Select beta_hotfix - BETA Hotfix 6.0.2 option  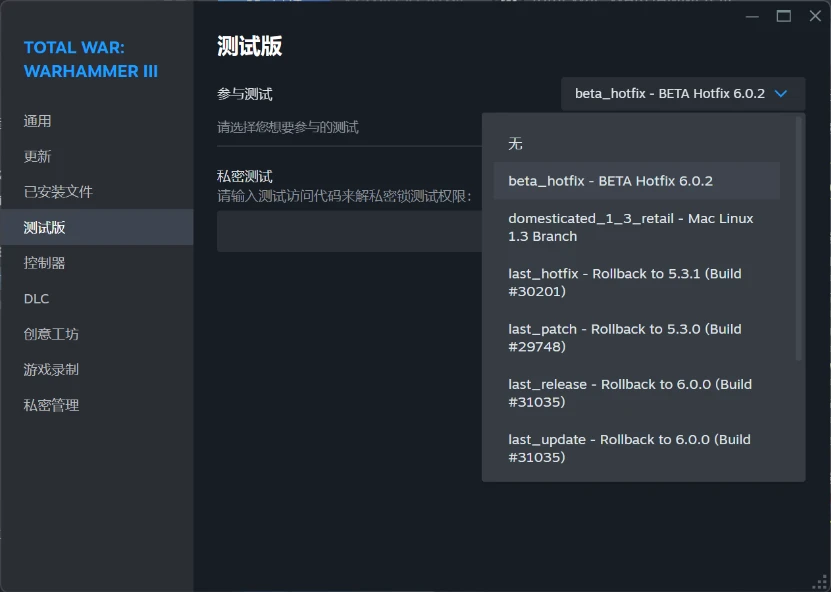pos(636,181)
